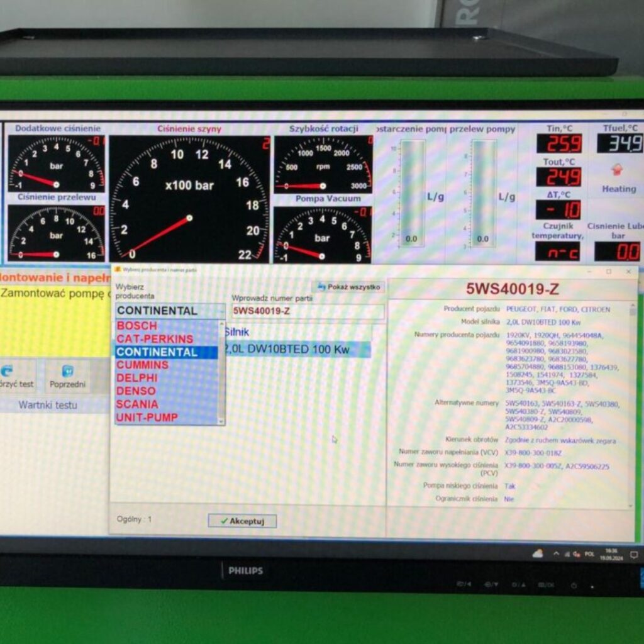Click the Poprzedni button icon

pyautogui.click(x=67, y=371)
